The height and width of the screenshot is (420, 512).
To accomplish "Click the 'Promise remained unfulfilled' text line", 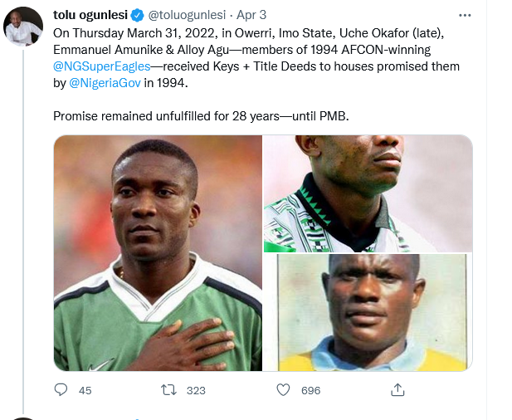I will pos(201,115).
